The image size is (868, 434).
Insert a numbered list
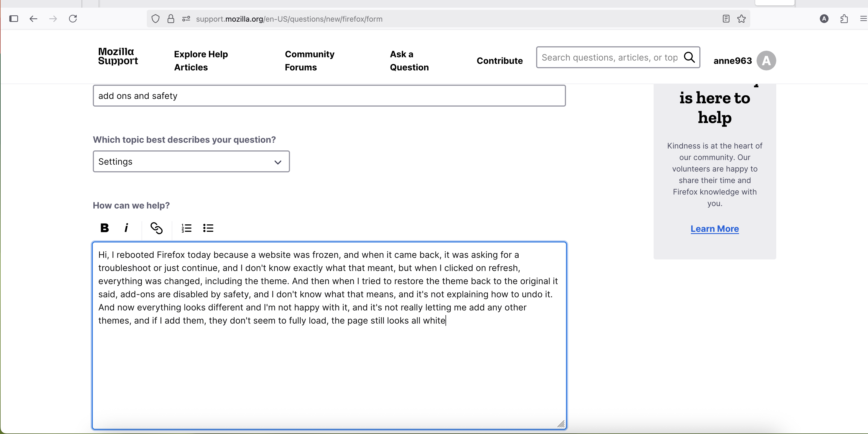(186, 228)
